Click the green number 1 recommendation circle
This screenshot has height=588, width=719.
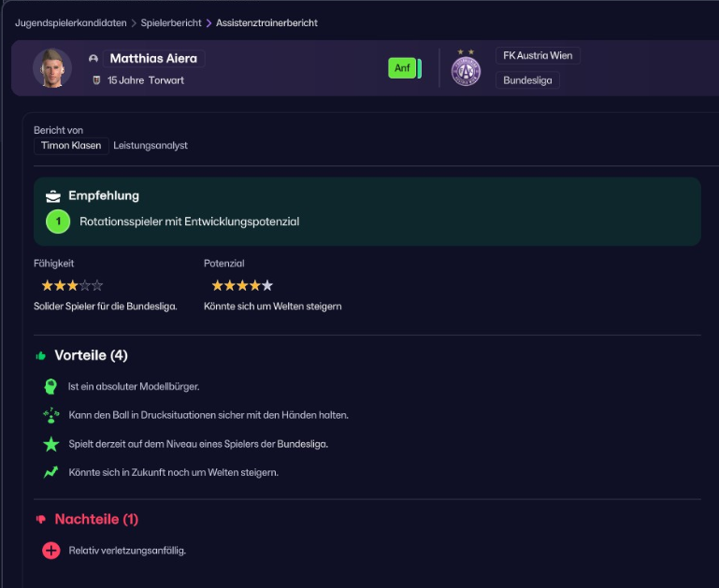(x=58, y=222)
